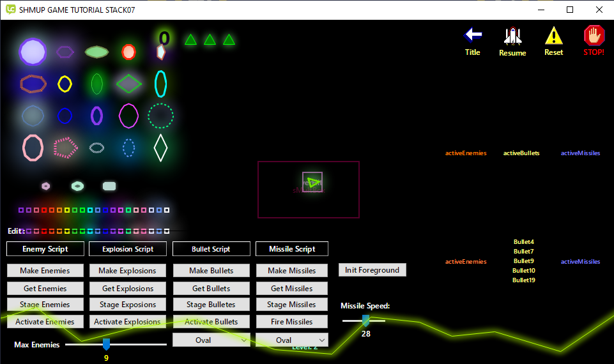Pick the cyan tall oval shape
Screen dimensions: 614x364
coord(161,84)
